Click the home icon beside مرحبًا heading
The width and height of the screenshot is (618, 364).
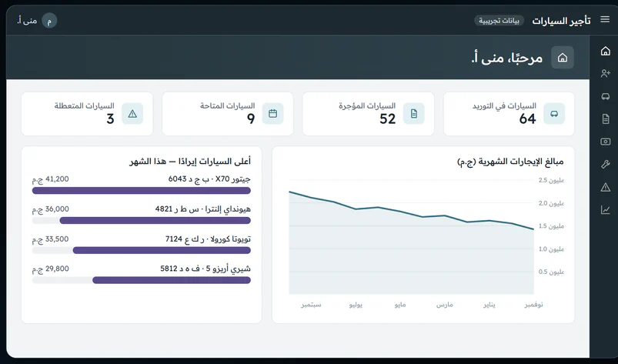coord(563,58)
